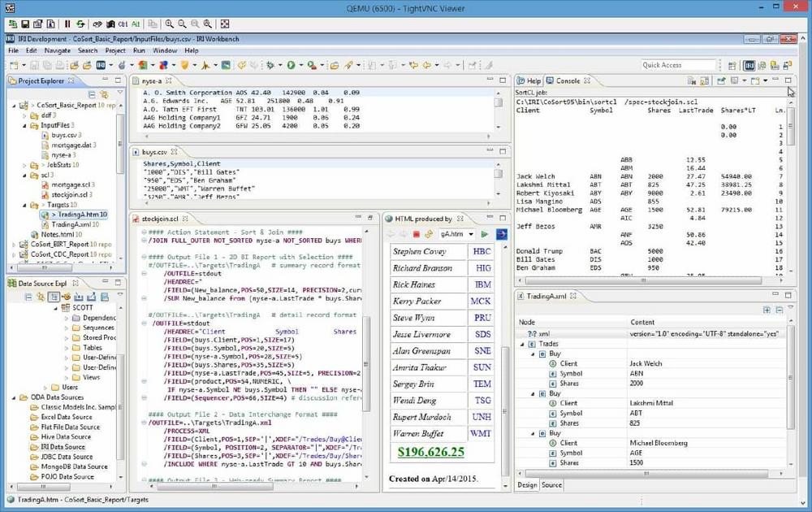
Task: Click the VNC pause icon in viewer toolbar
Action: (67, 24)
